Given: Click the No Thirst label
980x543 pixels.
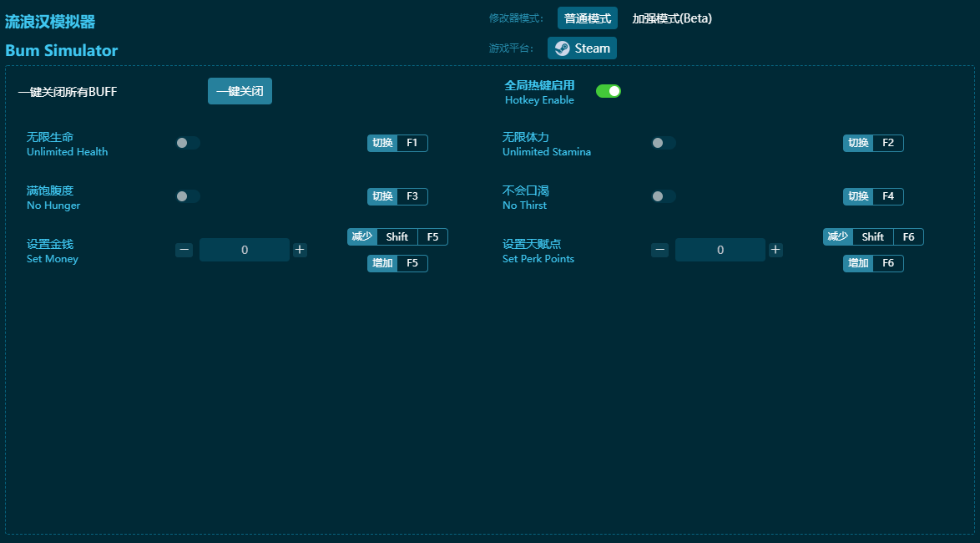Looking at the screenshot, I should coord(524,206).
